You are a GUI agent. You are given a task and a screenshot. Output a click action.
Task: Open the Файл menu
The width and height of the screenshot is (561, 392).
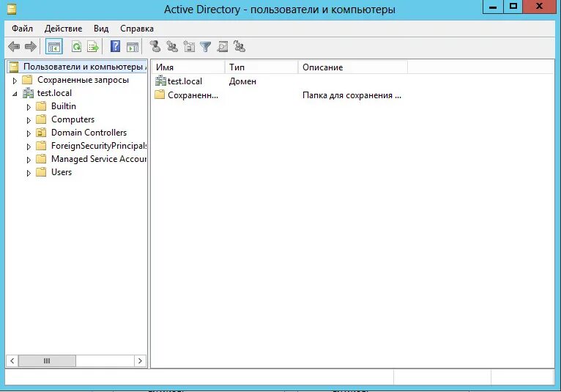pyautogui.click(x=22, y=29)
